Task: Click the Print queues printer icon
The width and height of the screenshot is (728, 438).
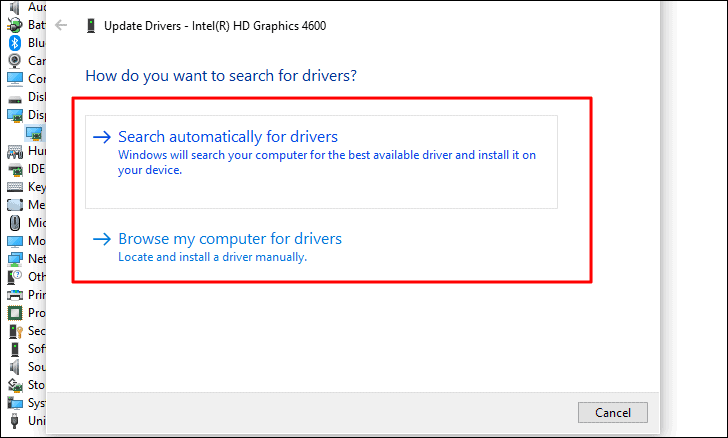Action: click(x=15, y=295)
